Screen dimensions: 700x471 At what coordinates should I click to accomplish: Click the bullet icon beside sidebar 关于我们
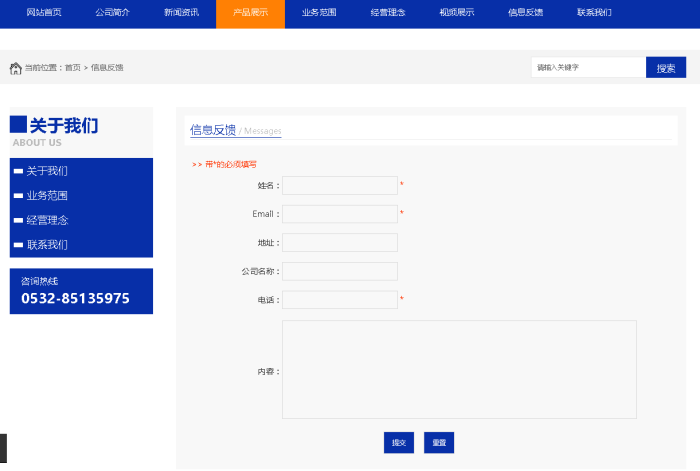(x=18, y=171)
